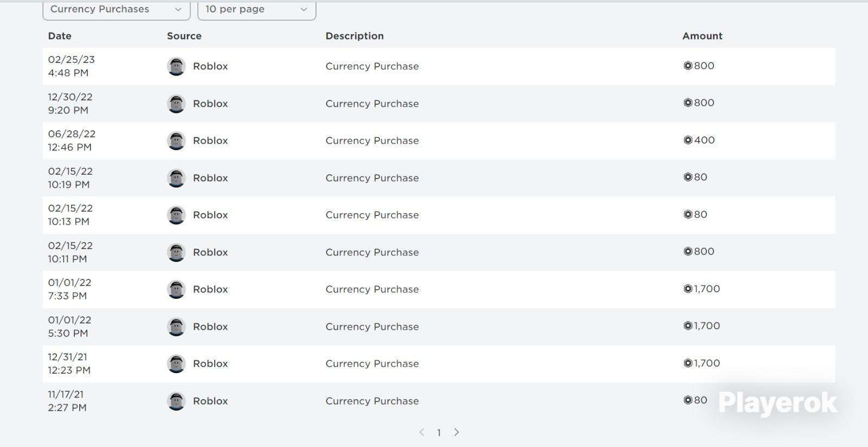Image resolution: width=868 pixels, height=447 pixels.
Task: Click the 80 amount in 10:13 PM row
Action: coord(700,214)
